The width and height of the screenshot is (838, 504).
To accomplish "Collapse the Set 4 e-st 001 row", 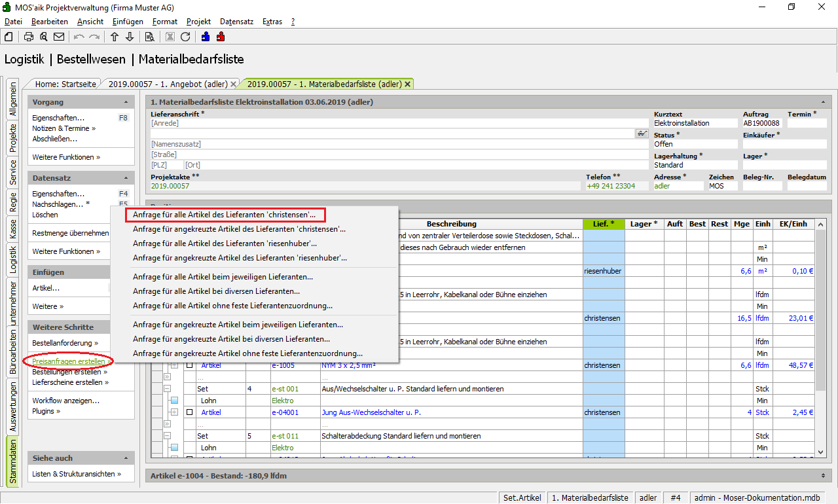I will 166,389.
